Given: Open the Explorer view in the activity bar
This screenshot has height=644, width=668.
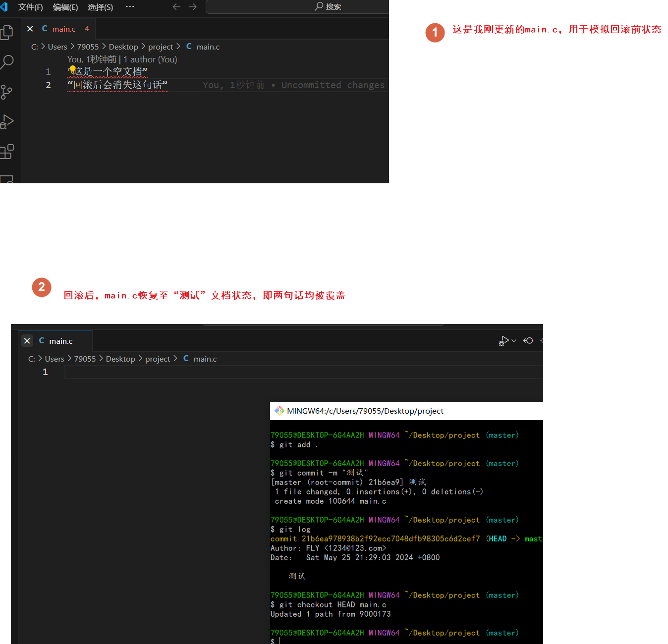Looking at the screenshot, I should [x=7, y=33].
